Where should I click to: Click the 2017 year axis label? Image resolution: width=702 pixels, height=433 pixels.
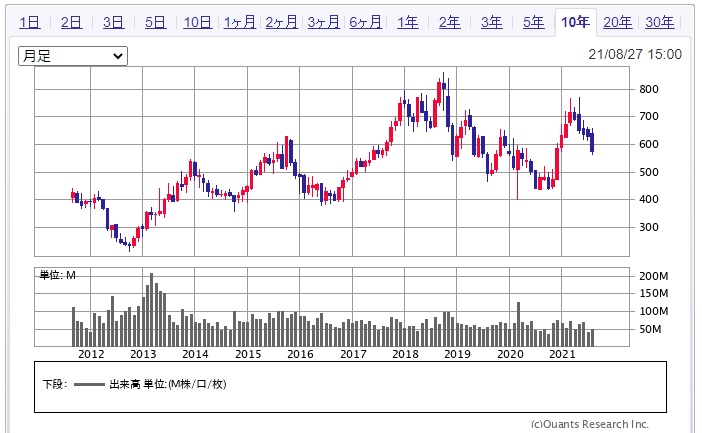(x=353, y=354)
